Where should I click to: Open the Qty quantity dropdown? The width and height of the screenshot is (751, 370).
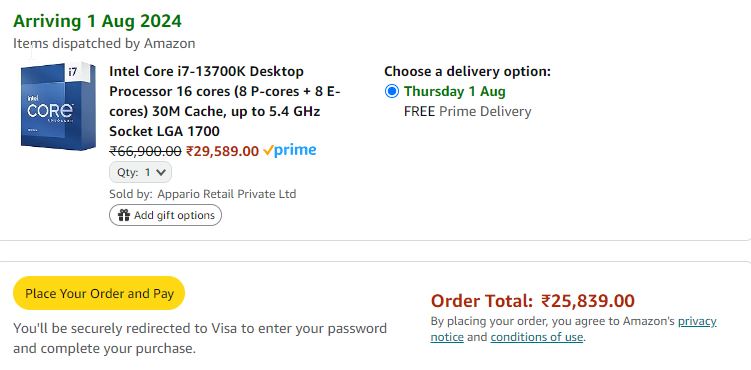click(140, 172)
